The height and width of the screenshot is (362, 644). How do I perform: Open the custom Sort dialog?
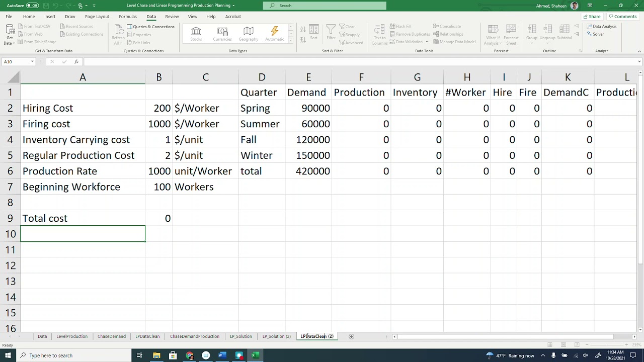(314, 33)
